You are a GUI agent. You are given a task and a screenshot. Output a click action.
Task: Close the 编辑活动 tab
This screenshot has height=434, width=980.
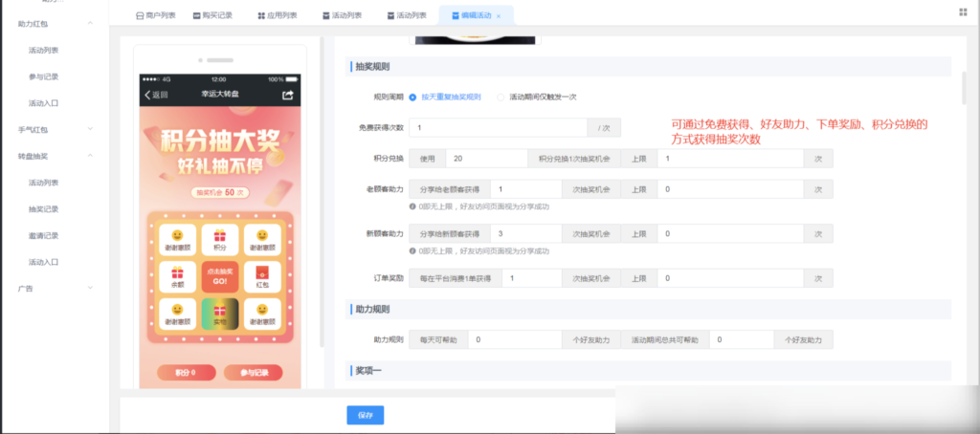(x=499, y=16)
